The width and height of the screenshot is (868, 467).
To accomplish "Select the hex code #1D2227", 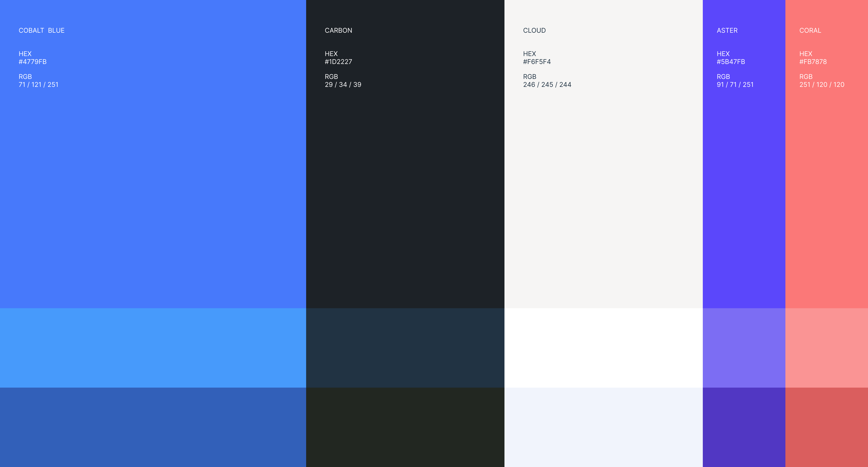I will [339, 62].
